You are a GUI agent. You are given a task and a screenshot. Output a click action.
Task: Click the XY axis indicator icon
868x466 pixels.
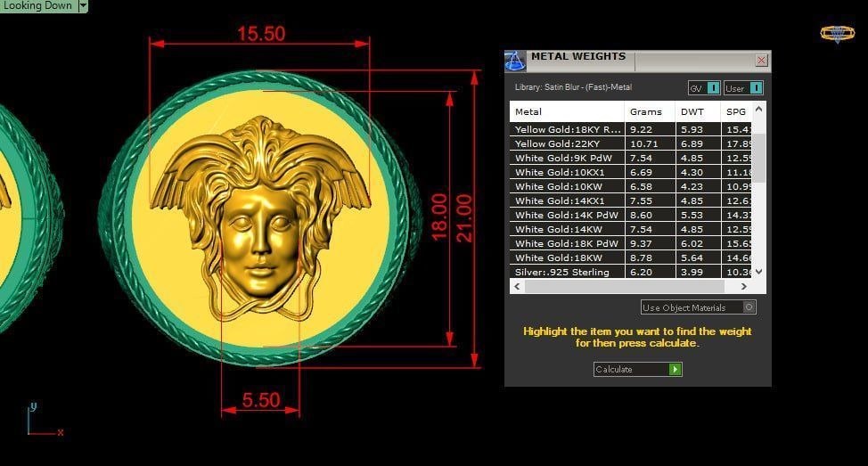click(45, 420)
